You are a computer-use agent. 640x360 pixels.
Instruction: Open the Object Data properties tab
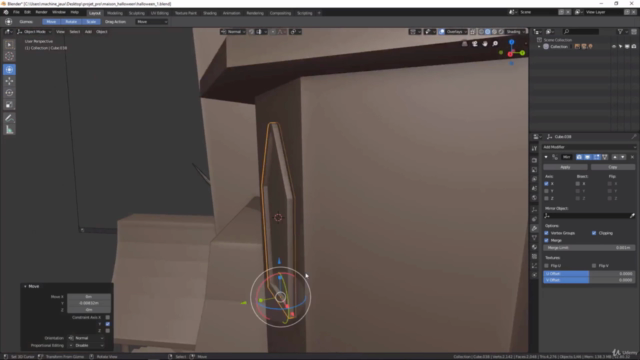pyautogui.click(x=534, y=238)
